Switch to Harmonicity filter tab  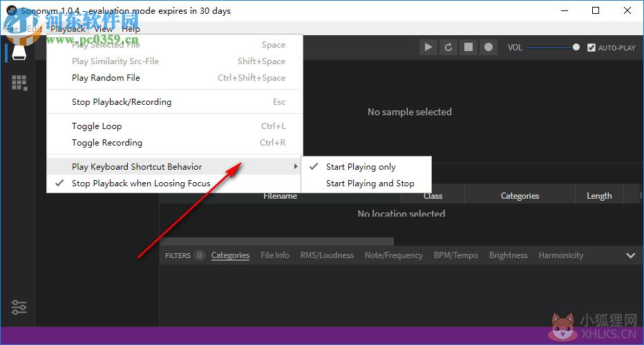[x=561, y=255]
